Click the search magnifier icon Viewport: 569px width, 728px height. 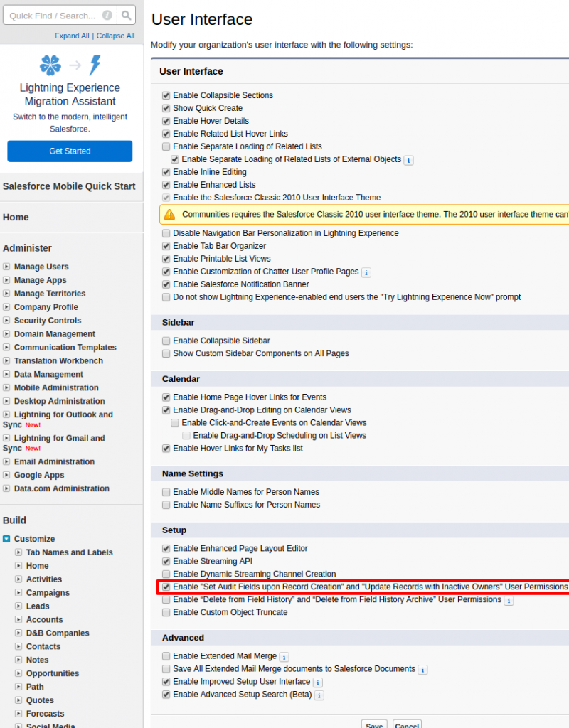[126, 16]
